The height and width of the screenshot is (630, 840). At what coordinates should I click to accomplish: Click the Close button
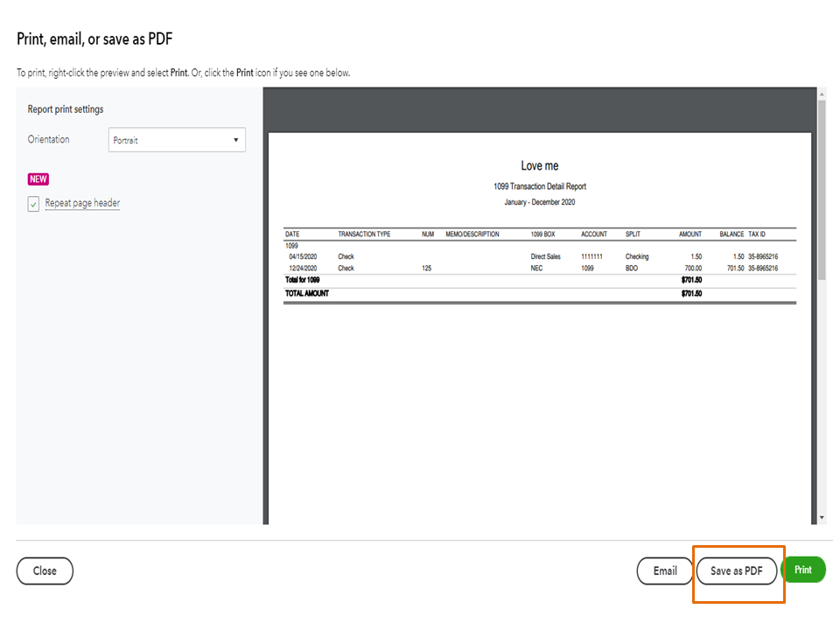pyautogui.click(x=45, y=571)
